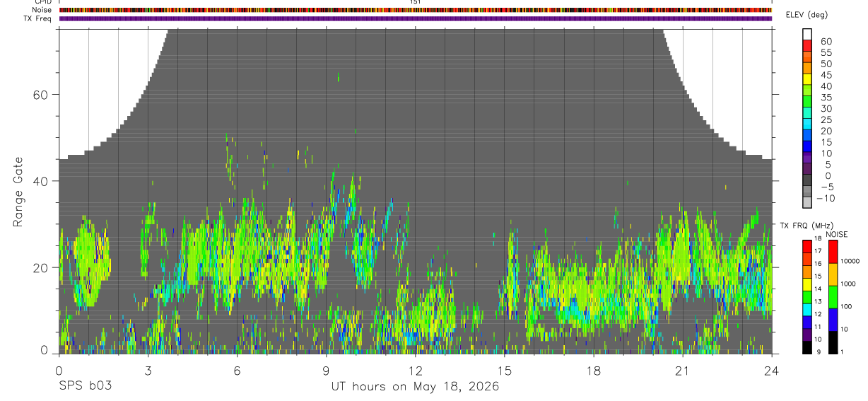Viewport: 868px width, 401px height.
Task: Pick the green segment of NOISE bar
Action: click(x=833, y=297)
